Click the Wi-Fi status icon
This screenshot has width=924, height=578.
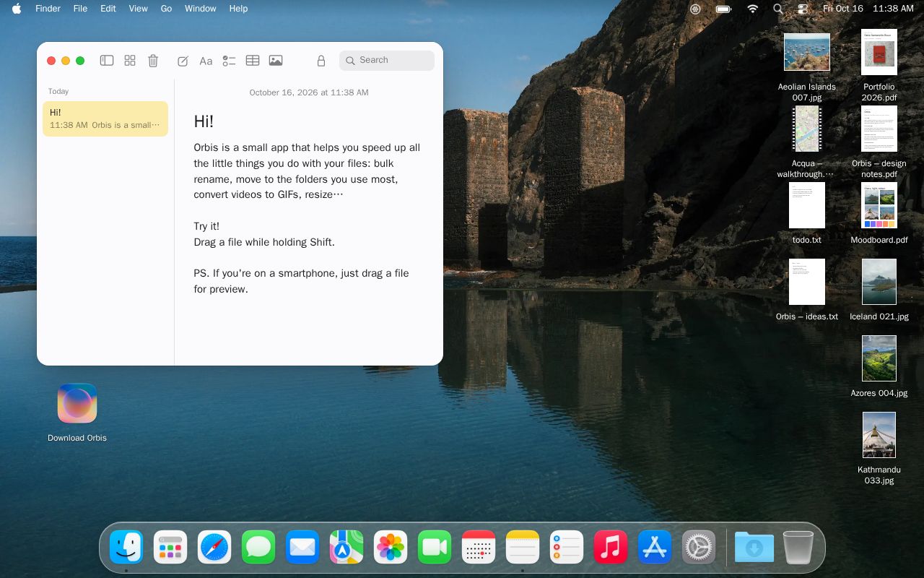point(752,9)
